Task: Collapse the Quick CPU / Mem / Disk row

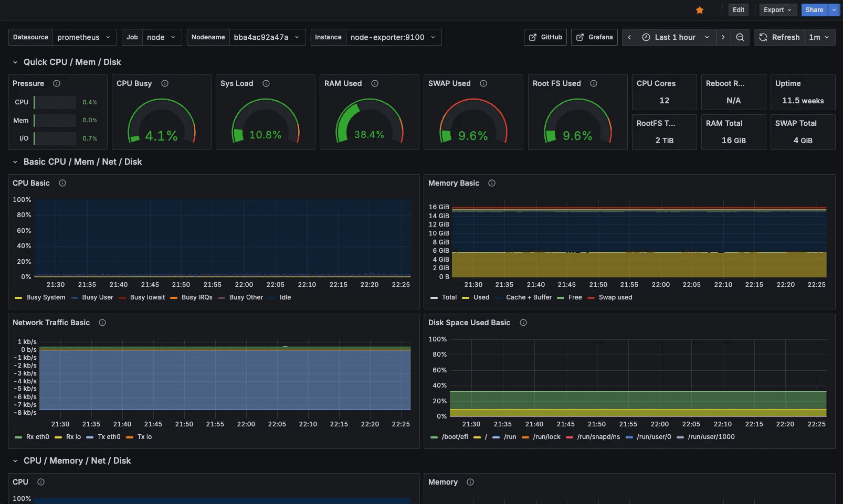Action: (15, 62)
